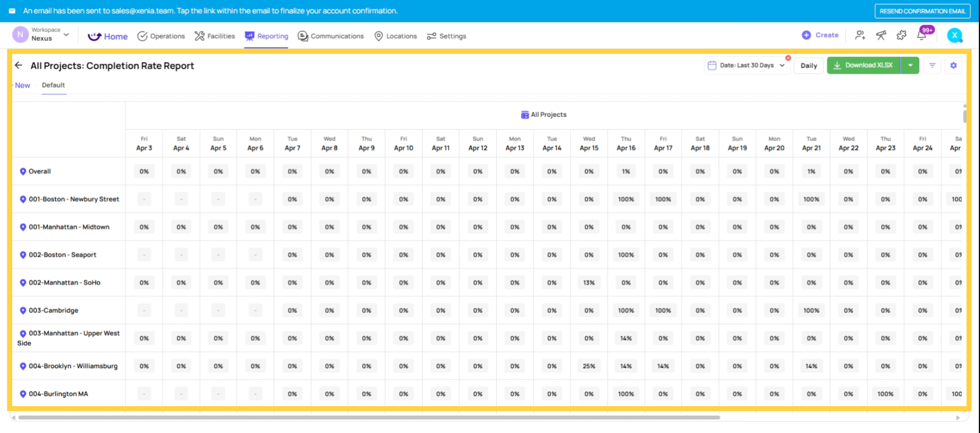Open the Reporting menu

[266, 36]
